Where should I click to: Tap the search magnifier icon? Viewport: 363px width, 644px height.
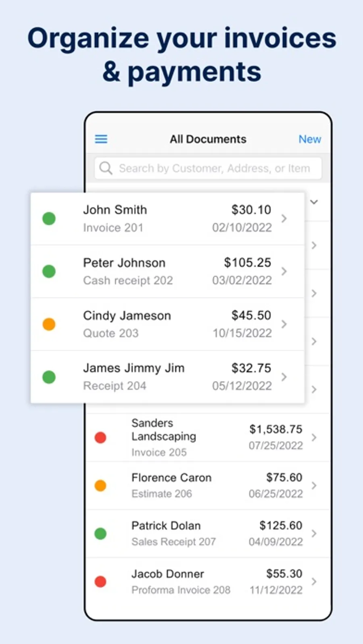[106, 168]
